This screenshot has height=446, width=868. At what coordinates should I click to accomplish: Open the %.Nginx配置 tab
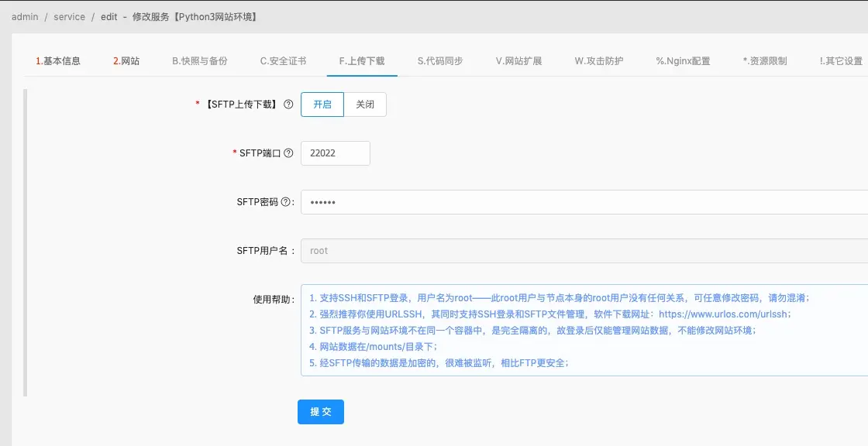683,61
